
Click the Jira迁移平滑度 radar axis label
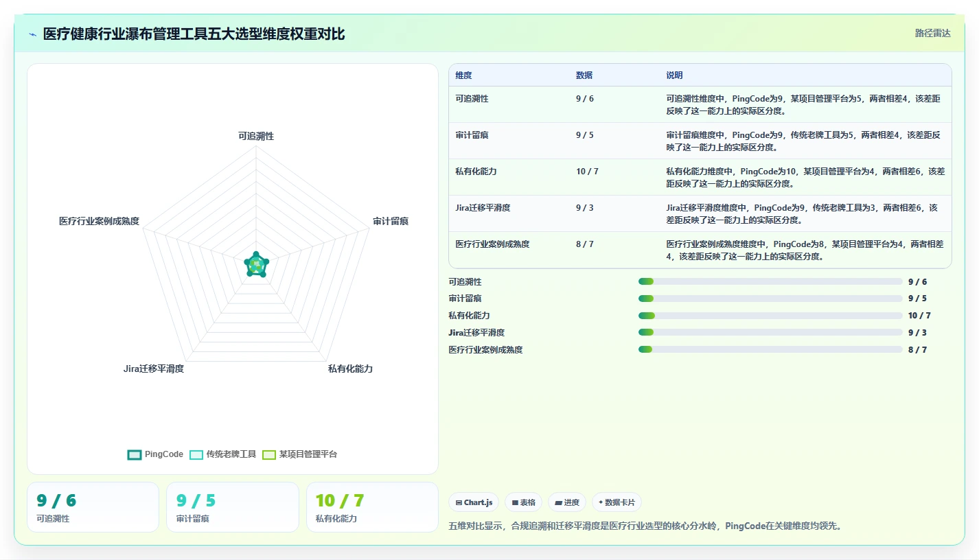click(154, 369)
